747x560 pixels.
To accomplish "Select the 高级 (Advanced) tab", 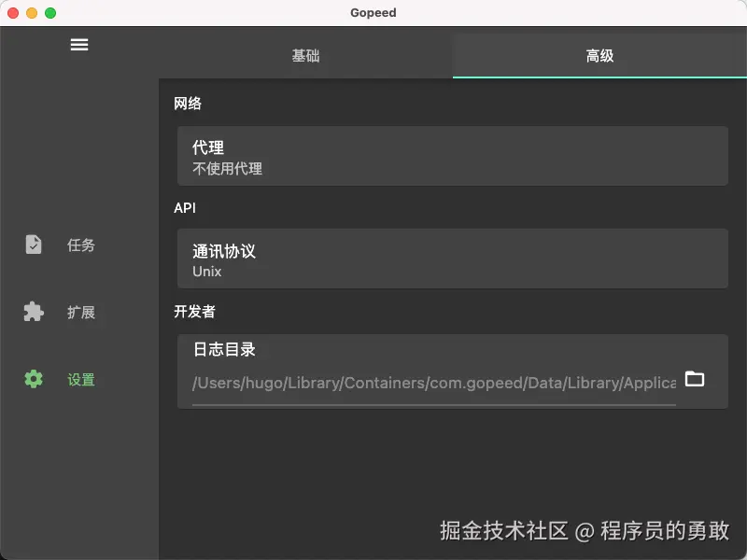I will point(598,56).
